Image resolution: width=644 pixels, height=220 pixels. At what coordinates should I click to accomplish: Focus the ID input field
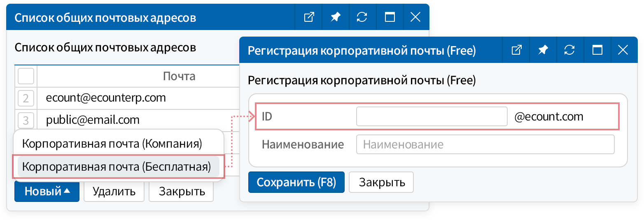(x=432, y=116)
